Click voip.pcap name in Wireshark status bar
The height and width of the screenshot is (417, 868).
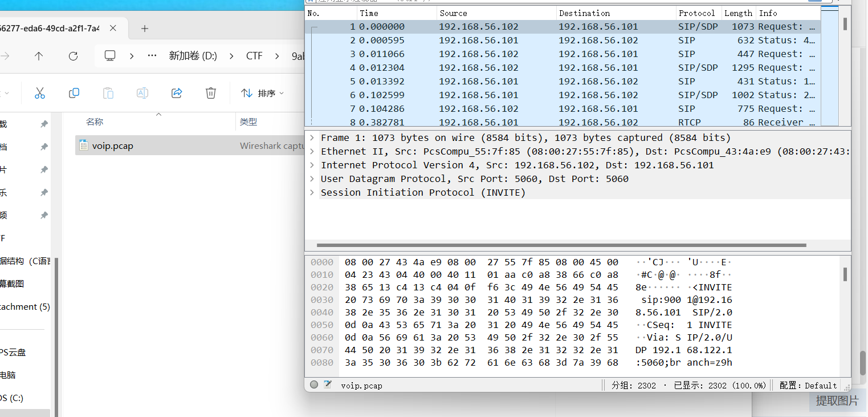tap(361, 386)
